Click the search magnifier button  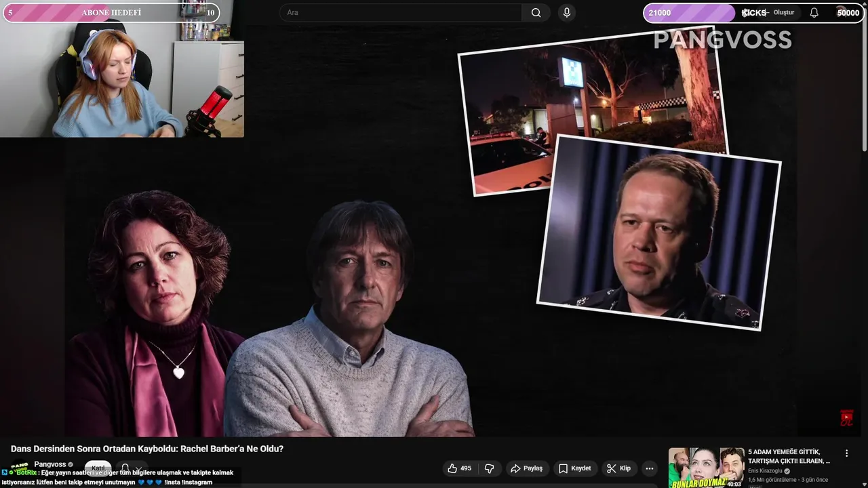pos(536,12)
